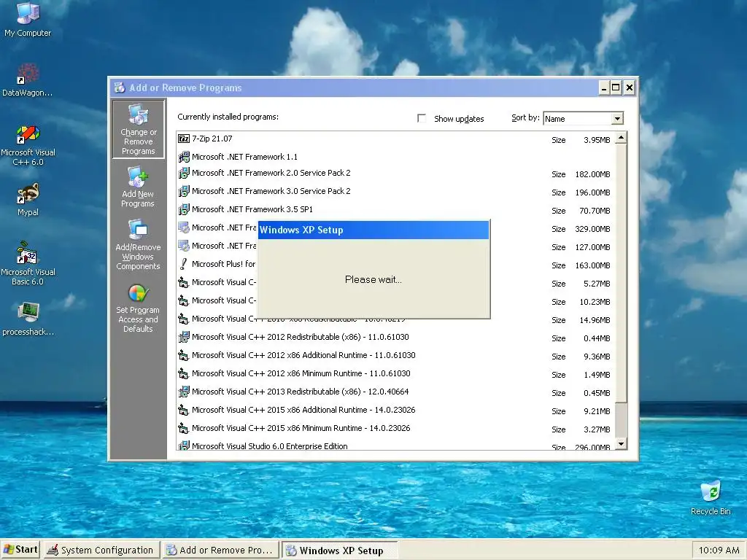Select Microsoft Visual C++ 6.0 desktop icon

28,145
